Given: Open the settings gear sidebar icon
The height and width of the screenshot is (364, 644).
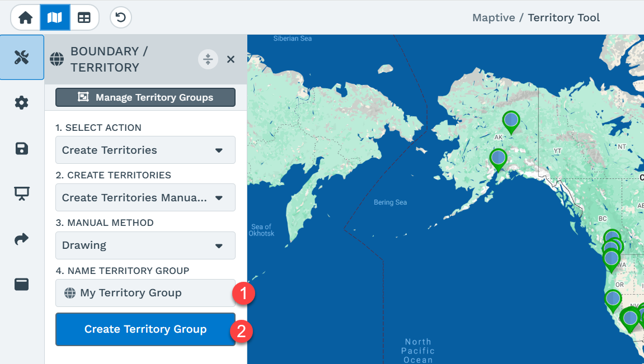Looking at the screenshot, I should tap(22, 102).
